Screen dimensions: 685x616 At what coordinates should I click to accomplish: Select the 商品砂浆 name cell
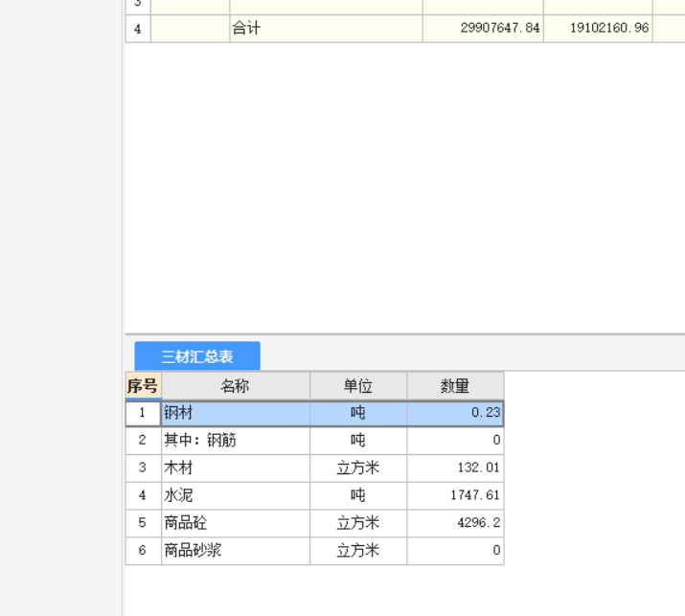(236, 551)
